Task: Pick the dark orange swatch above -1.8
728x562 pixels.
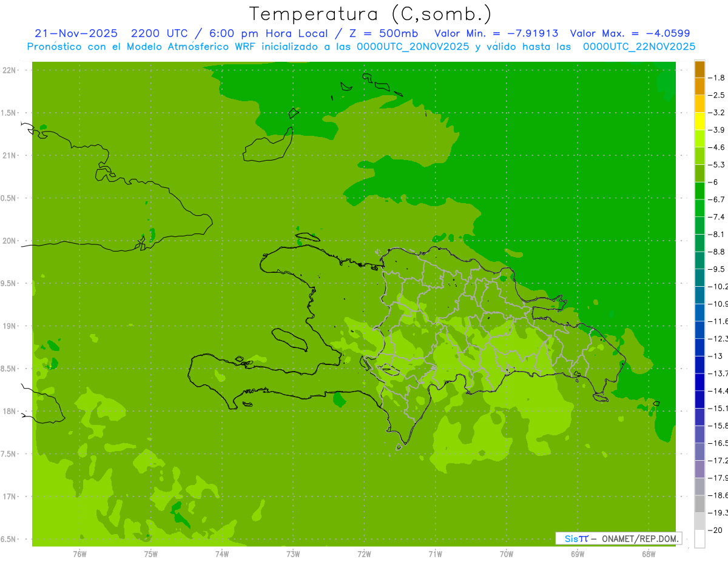Action: [x=699, y=69]
